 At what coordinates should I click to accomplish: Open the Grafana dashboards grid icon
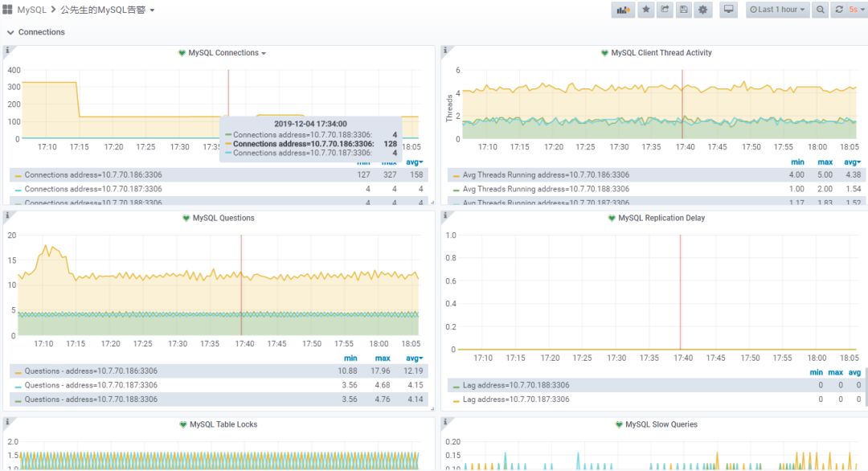point(7,10)
